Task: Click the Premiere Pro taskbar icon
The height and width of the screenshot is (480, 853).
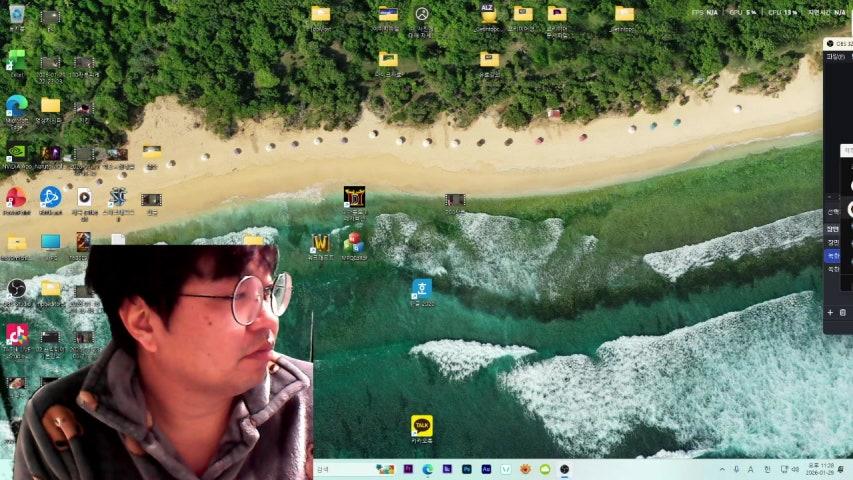Action: [408, 469]
